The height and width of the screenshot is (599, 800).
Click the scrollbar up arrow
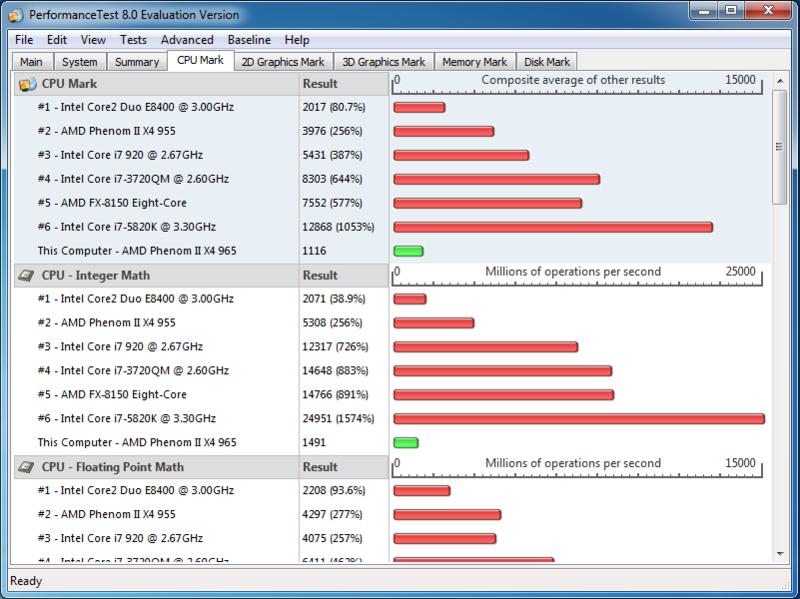pyautogui.click(x=780, y=81)
